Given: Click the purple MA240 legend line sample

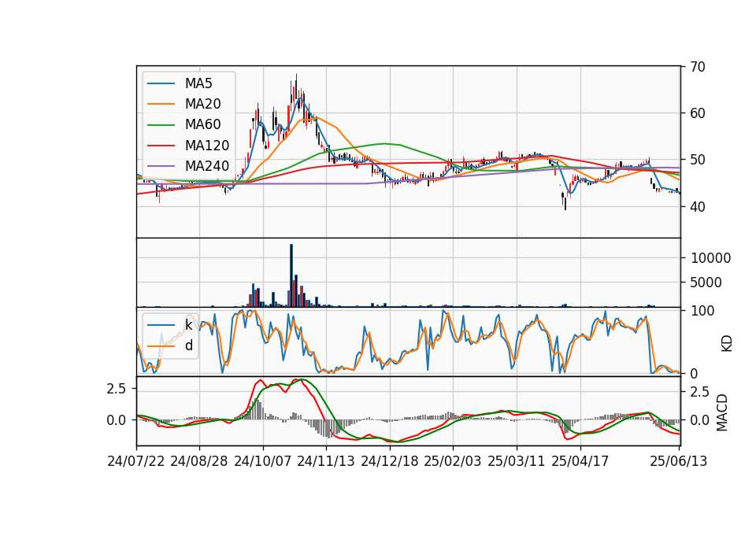Looking at the screenshot, I should coord(161,167).
